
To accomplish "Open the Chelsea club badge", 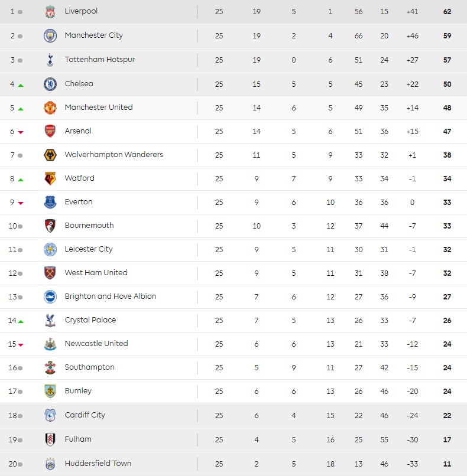I will coord(50,83).
